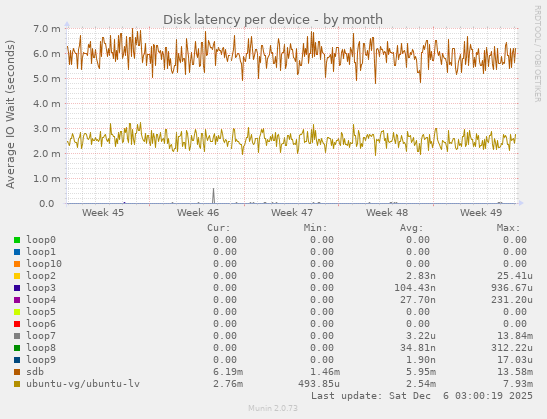Select the loop10 legend label
Viewport: 547px width, 419px height.
click(x=44, y=264)
